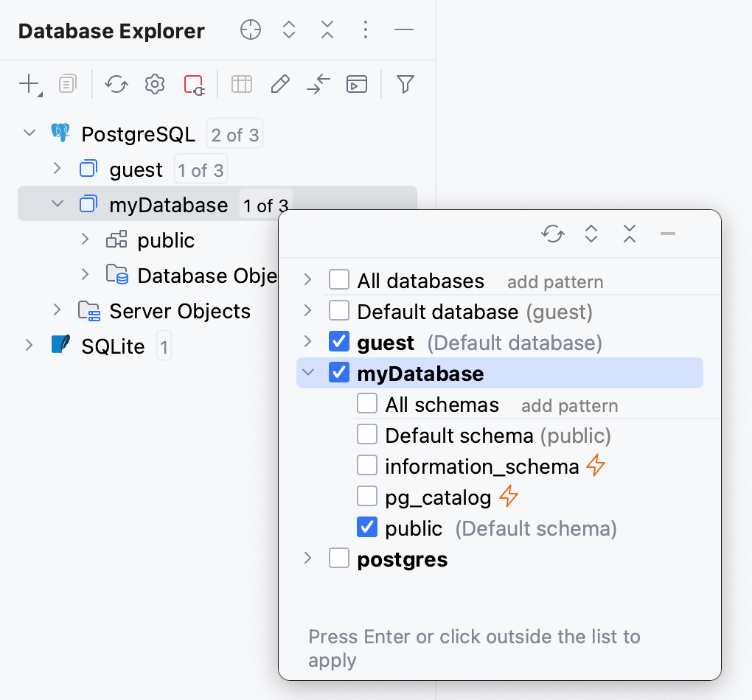Collapse the myDatabase tree node
The image size is (752, 700).
click(57, 204)
